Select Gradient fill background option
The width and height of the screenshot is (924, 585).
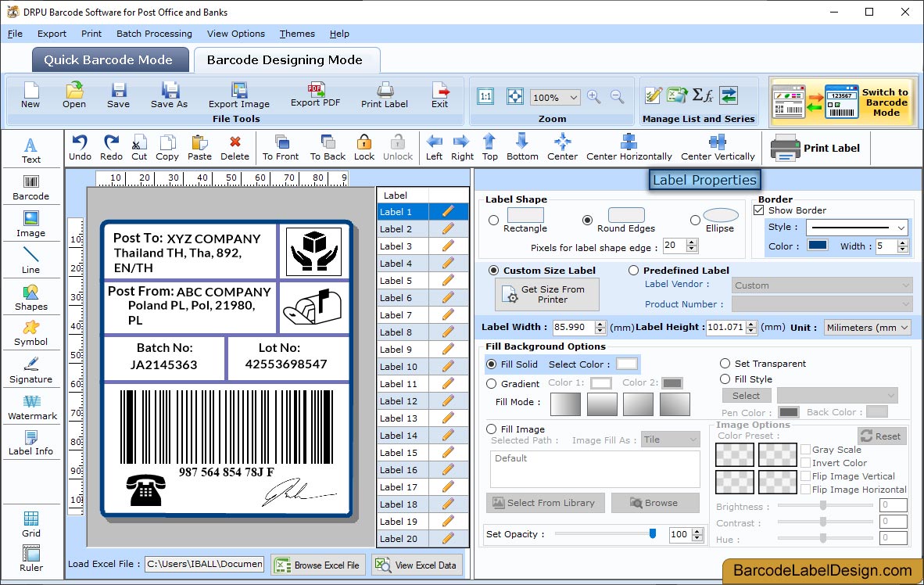492,383
